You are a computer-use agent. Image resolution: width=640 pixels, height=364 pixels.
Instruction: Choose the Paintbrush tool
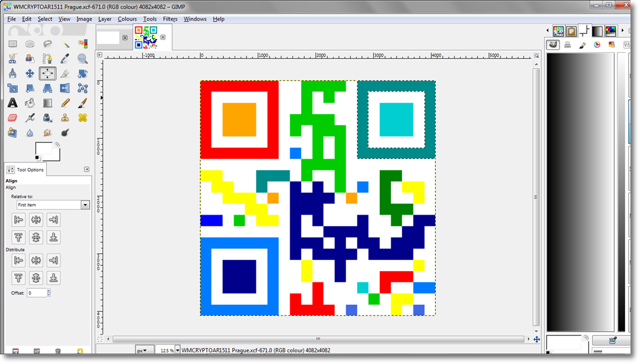pyautogui.click(x=82, y=103)
